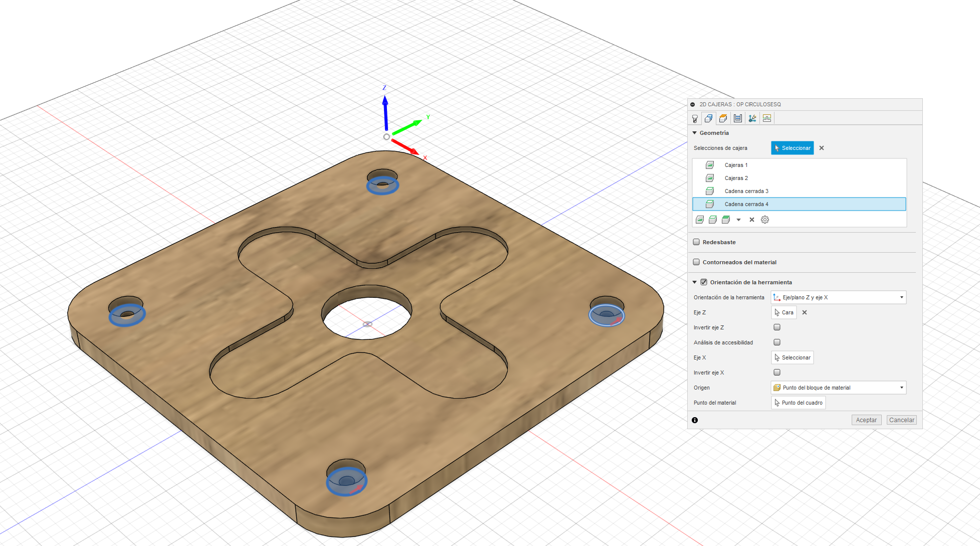980x546 pixels.
Task: Select the Cadena cerrada 3 entry
Action: click(x=799, y=191)
